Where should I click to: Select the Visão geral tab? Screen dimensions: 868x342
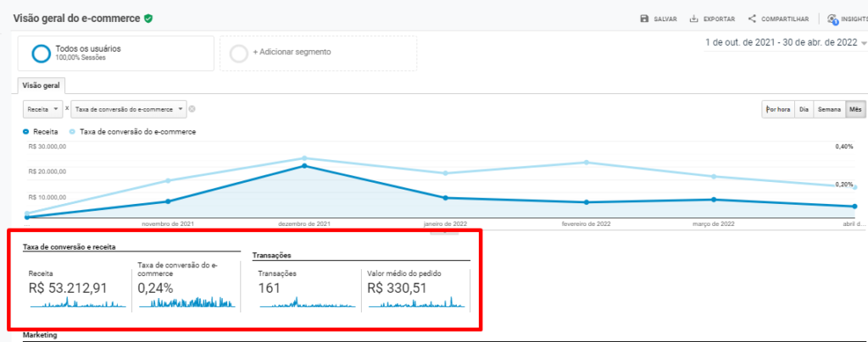pos(42,85)
